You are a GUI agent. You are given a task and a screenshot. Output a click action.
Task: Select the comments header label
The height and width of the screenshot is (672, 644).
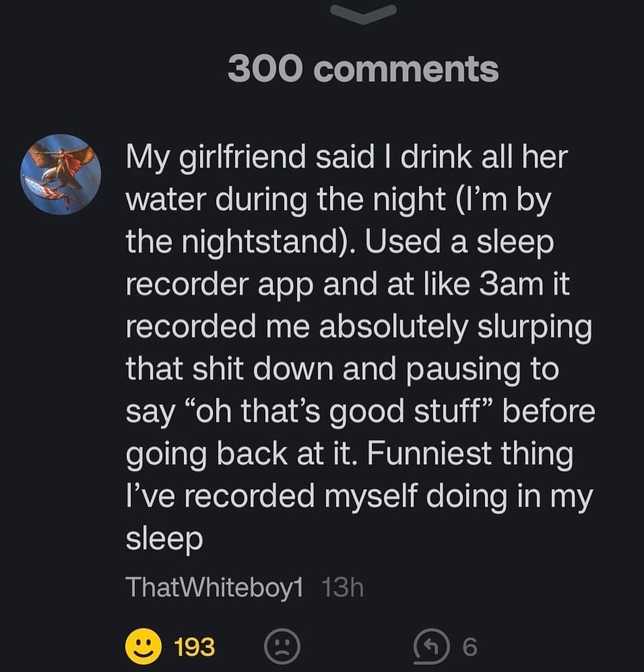364,71
